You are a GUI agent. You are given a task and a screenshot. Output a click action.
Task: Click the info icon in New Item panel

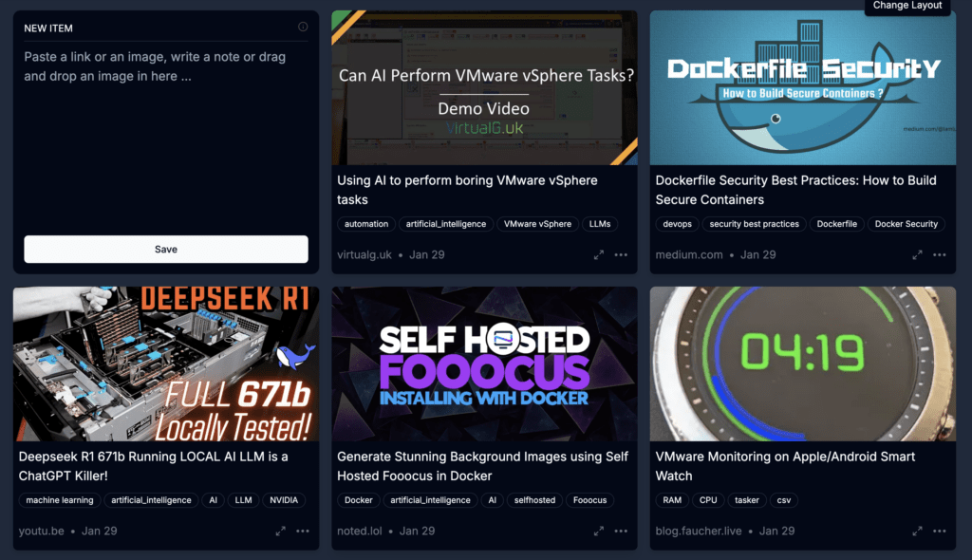303,28
